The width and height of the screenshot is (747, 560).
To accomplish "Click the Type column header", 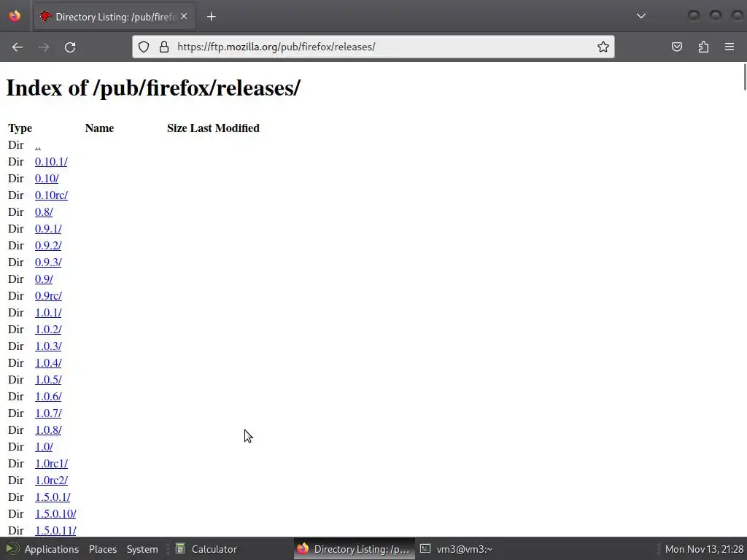I will coord(20,128).
